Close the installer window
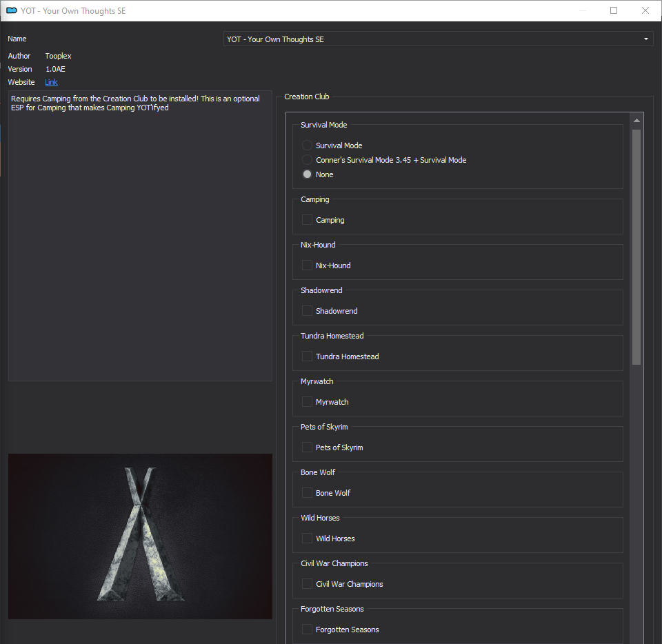 click(645, 10)
